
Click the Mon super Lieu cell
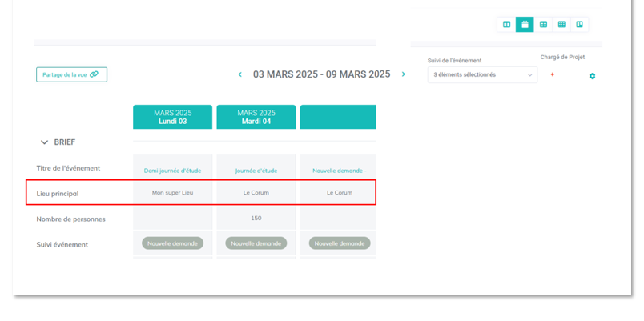click(x=173, y=193)
